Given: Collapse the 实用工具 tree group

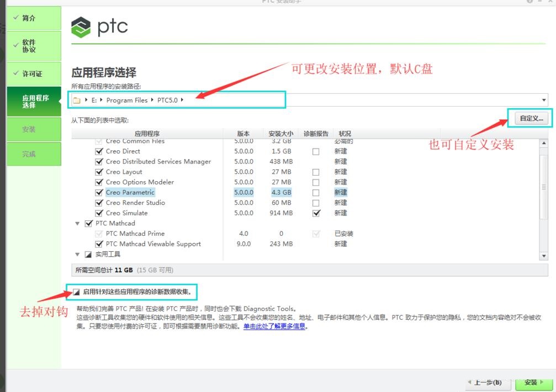Looking at the screenshot, I should pos(77,255).
